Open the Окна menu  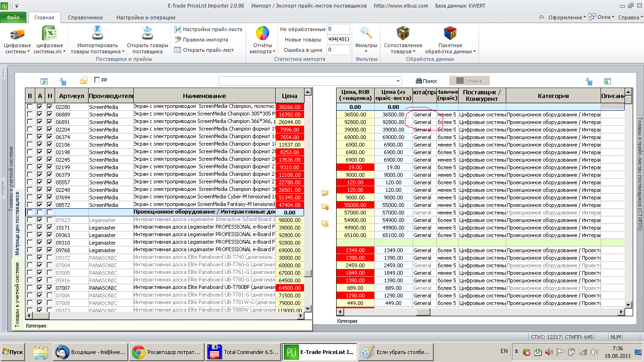[x=602, y=17]
